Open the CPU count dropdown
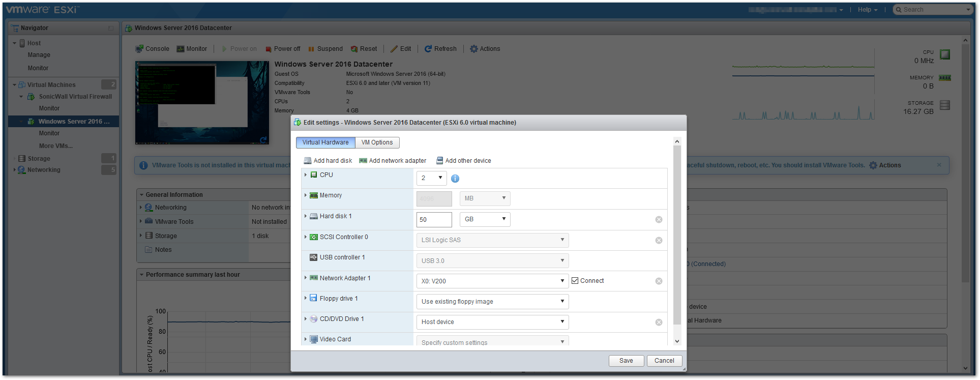Viewport: 980px width, 380px height. 432,178
